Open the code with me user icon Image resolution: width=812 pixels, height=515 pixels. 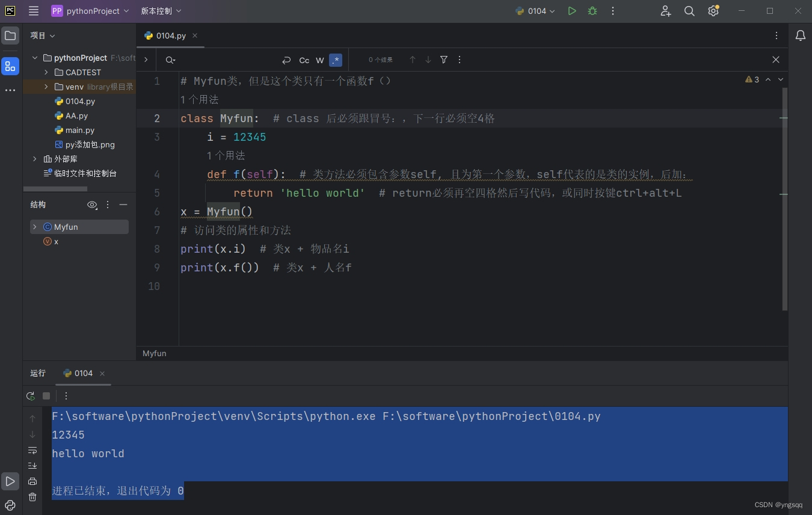click(x=666, y=11)
